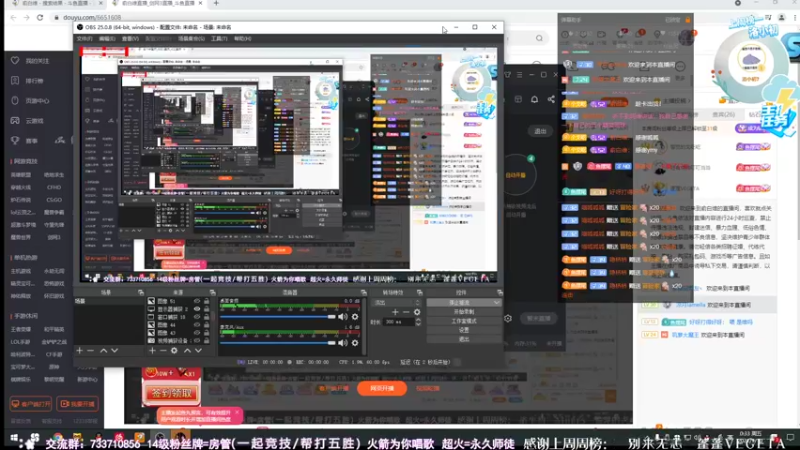Open source properties gear in OBS sources
The image size is (800, 450).
pyautogui.click(x=174, y=351)
